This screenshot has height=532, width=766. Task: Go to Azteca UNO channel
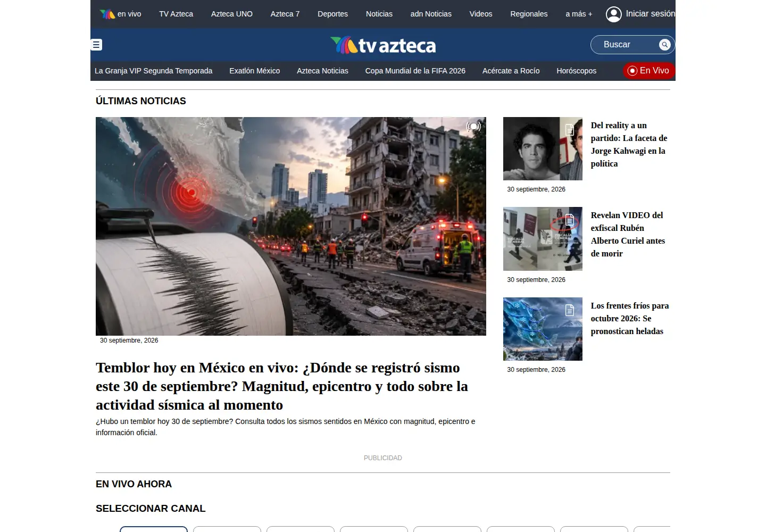coord(232,14)
